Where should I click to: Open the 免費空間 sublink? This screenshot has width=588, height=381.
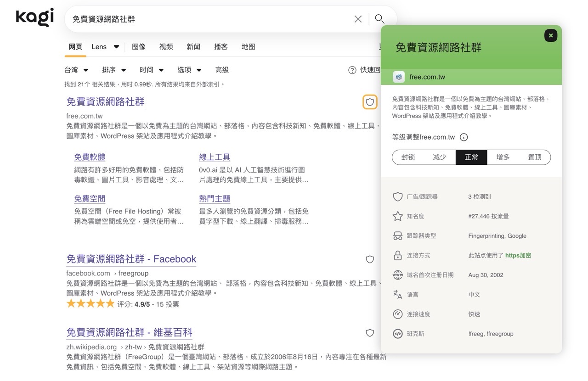tap(90, 199)
